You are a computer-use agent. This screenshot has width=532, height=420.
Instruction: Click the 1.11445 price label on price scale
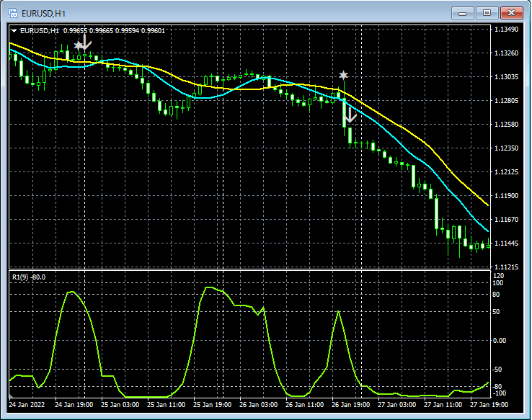pos(507,243)
